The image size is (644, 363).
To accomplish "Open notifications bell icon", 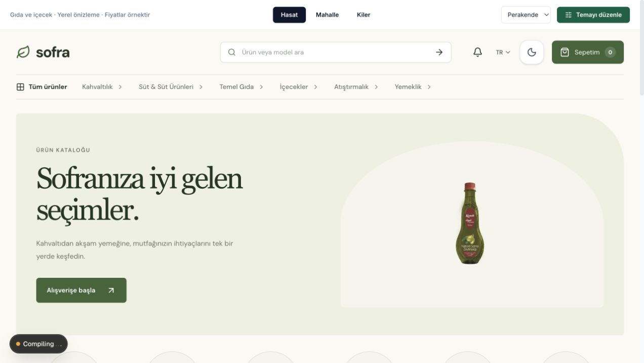I will tap(477, 52).
